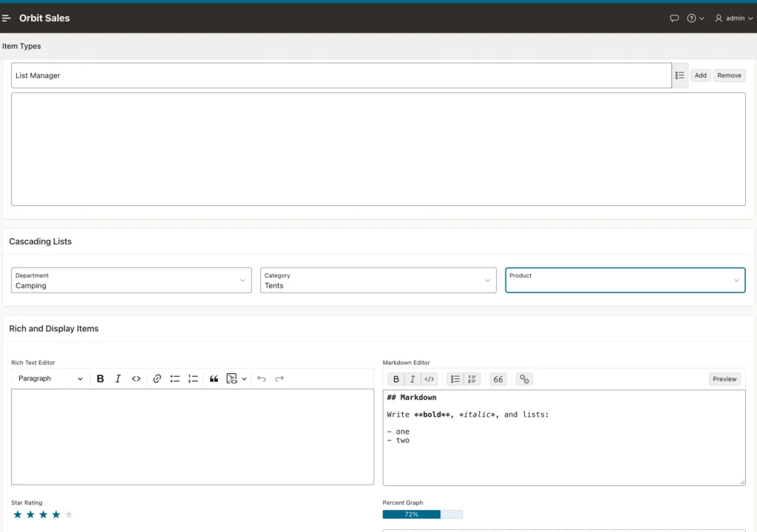Insert bulleted list in Rich Text Editor

pos(174,378)
